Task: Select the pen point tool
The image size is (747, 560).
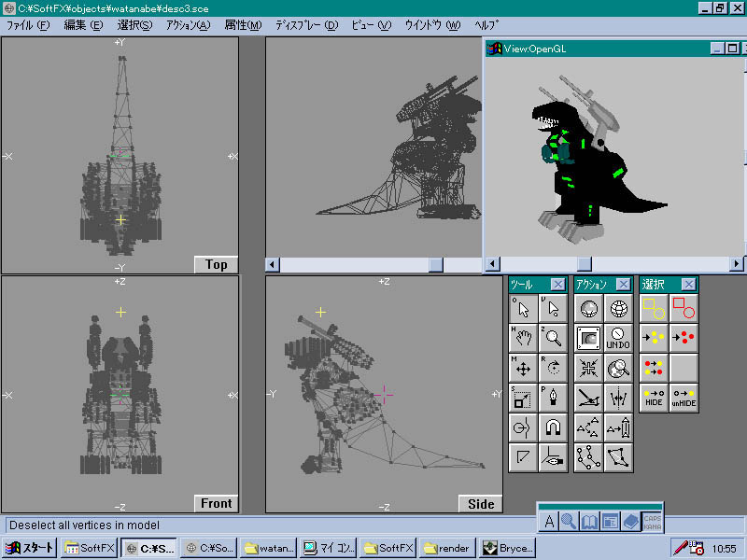Action: click(x=553, y=398)
